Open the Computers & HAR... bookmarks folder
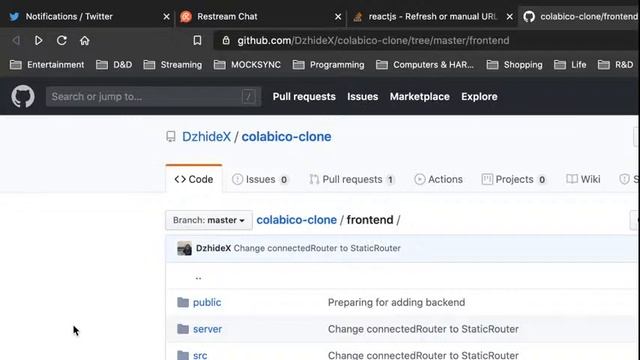 (x=425, y=64)
